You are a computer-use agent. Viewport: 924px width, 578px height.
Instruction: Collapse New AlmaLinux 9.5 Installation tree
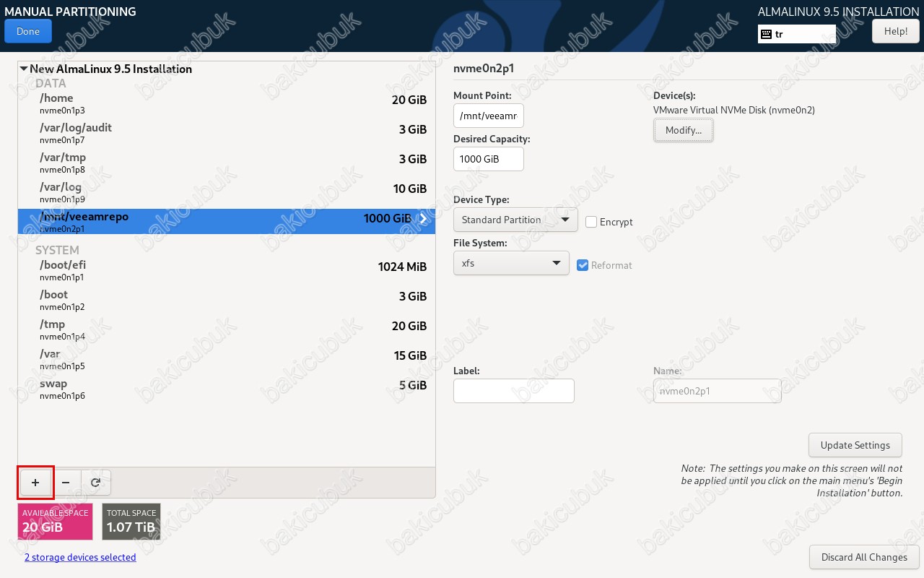pos(24,69)
